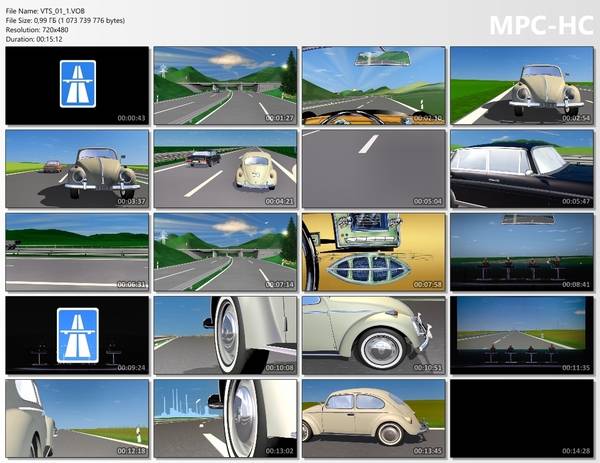Select the empty road thumbnail at 00:05:04
This screenshot has width=600, height=463.
pyautogui.click(x=373, y=169)
